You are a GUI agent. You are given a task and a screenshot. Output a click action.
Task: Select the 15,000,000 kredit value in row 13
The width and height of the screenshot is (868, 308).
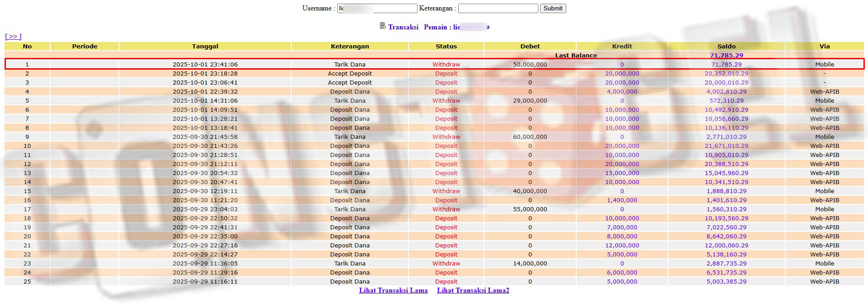tap(622, 173)
